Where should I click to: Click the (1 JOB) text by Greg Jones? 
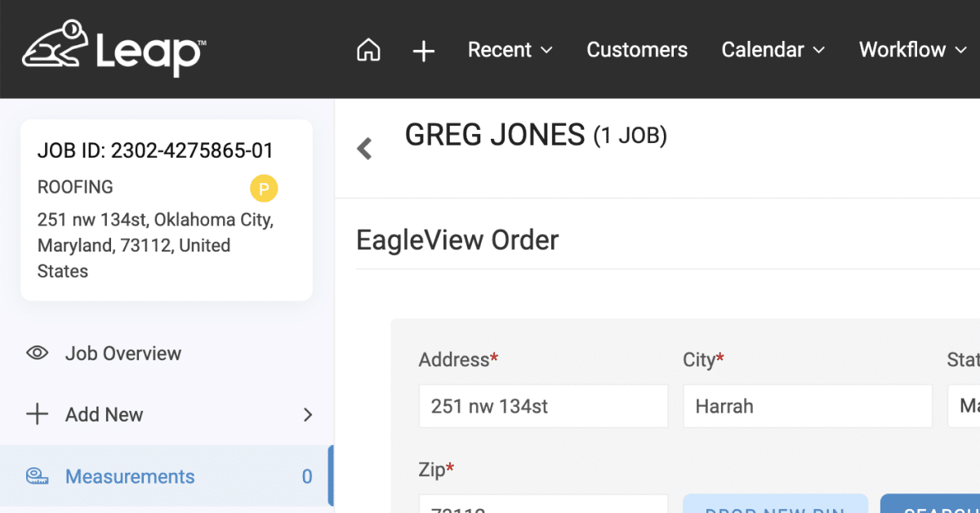(x=630, y=136)
